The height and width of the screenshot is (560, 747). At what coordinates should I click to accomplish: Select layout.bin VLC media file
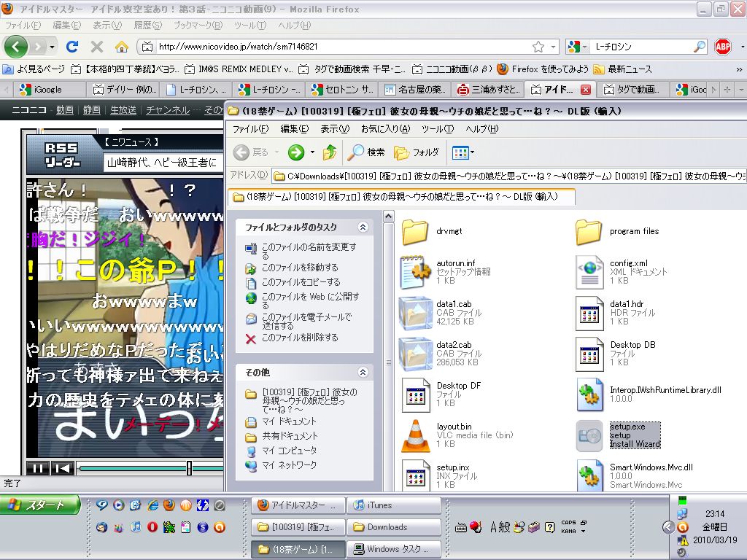[x=457, y=435]
